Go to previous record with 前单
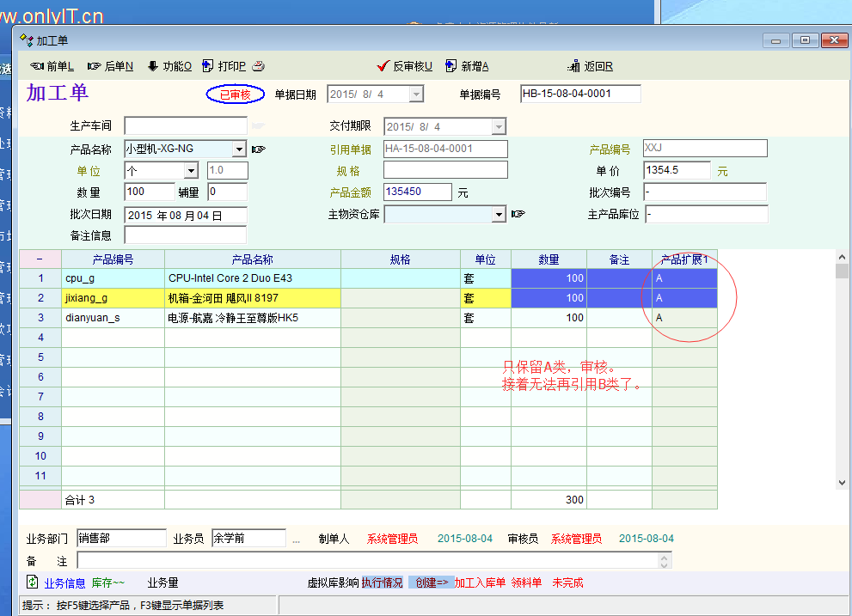 click(52, 66)
